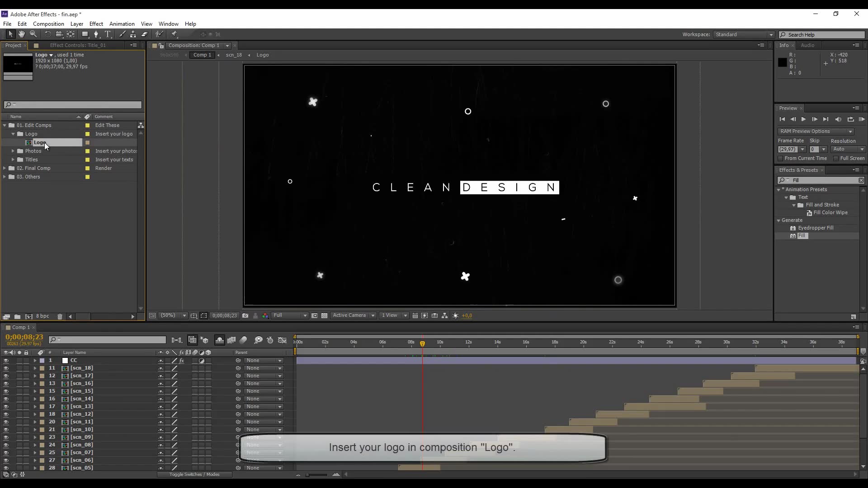Click the trash icon in Project panel
The width and height of the screenshot is (868, 488).
click(x=60, y=317)
